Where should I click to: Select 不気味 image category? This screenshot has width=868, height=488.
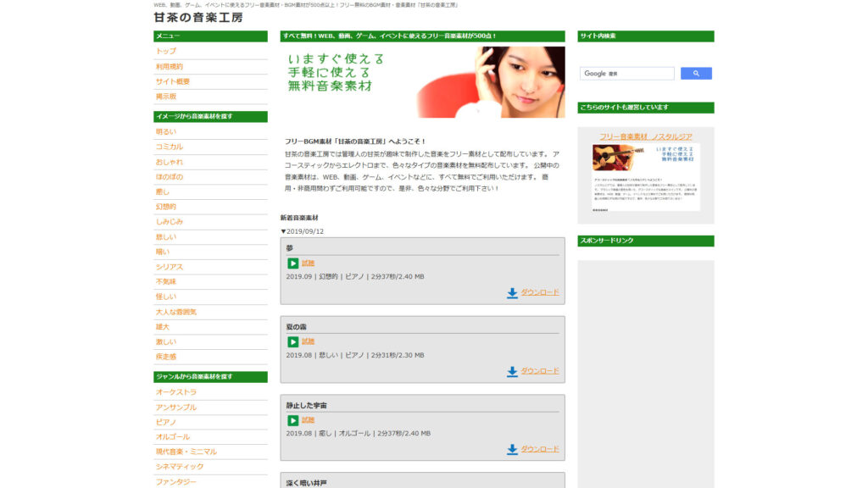click(x=165, y=281)
